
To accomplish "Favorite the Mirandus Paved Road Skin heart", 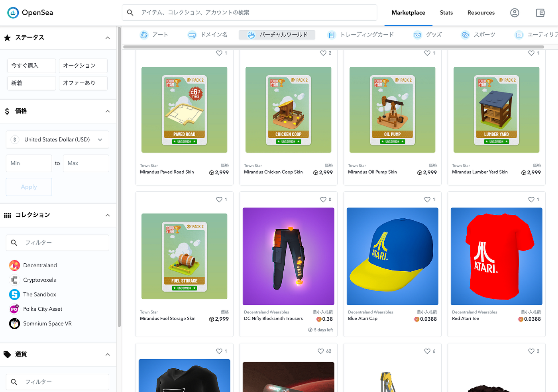I will pyautogui.click(x=219, y=53).
